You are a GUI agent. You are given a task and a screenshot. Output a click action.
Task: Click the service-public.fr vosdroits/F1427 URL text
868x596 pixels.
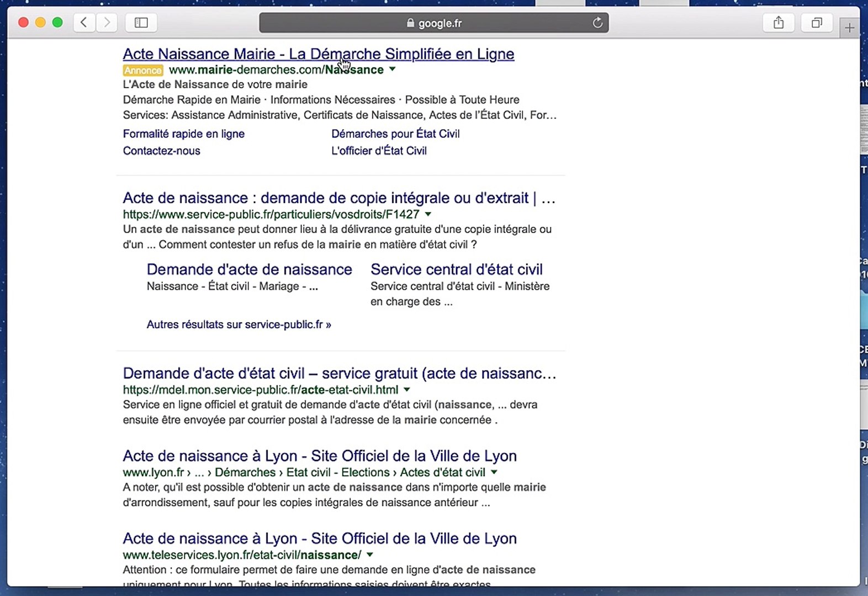(271, 214)
